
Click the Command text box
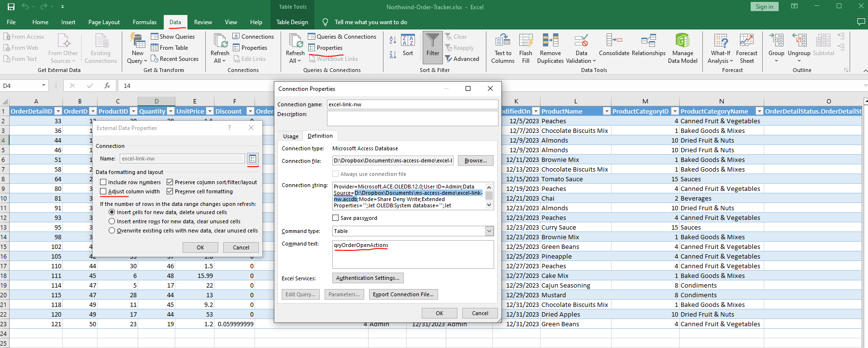click(413, 254)
